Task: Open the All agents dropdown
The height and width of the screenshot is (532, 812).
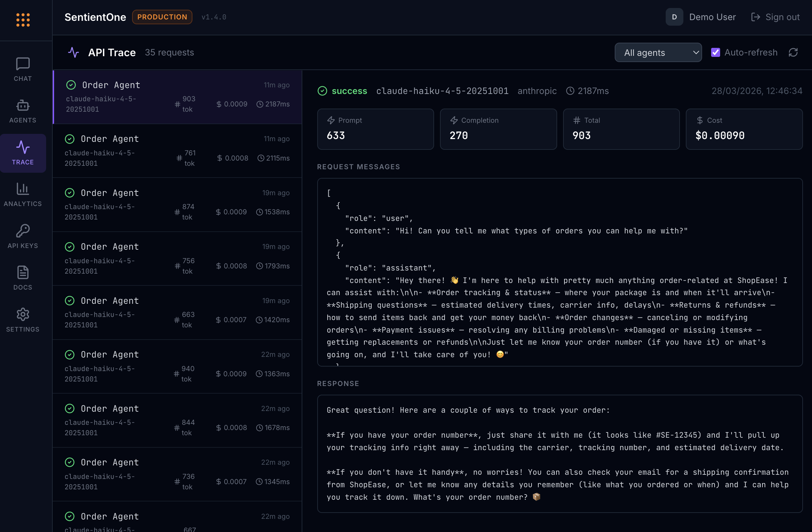Action: 658,52
